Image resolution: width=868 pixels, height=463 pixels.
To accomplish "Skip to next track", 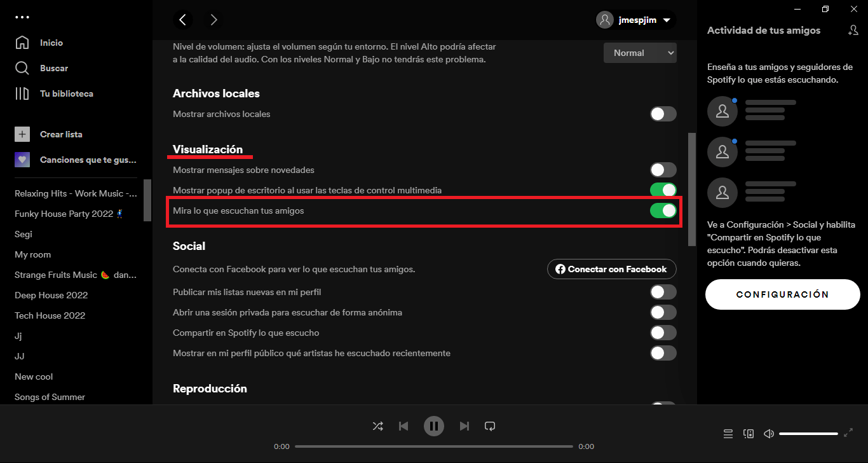I will tap(465, 426).
